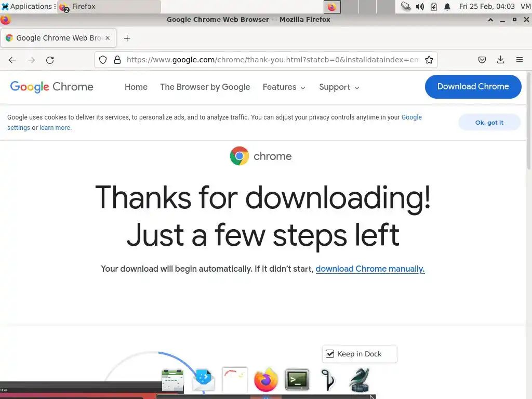532x399 pixels.
Task: Open the network connection tray icon
Action: (405, 6)
